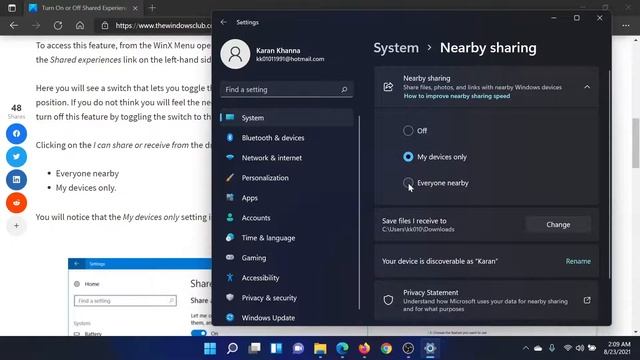This screenshot has width=640, height=360.
Task: Share article on Twitter
Action: [x=16, y=157]
